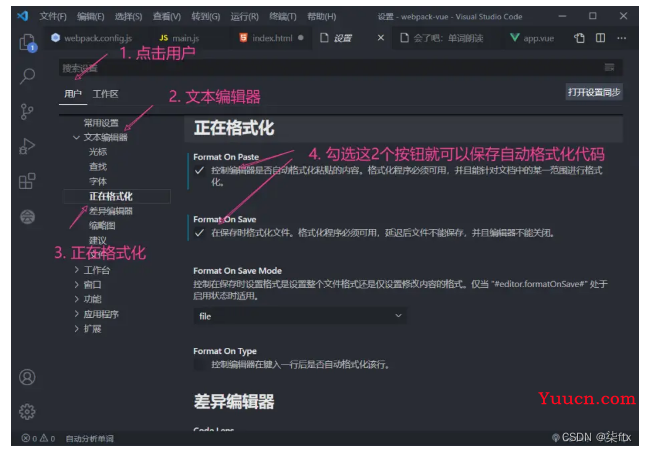Open the 选择(S) menu

pos(129,17)
